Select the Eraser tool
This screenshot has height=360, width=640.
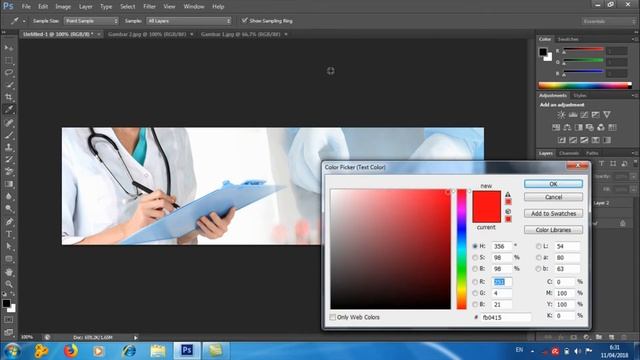[9, 171]
